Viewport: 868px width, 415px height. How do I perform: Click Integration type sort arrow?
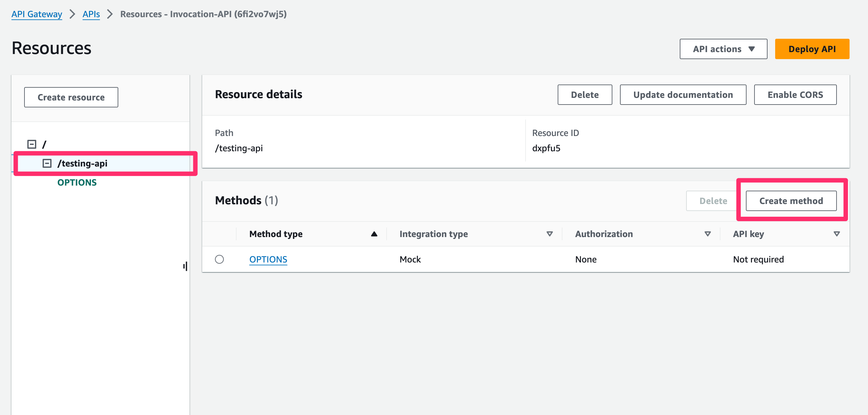point(549,234)
